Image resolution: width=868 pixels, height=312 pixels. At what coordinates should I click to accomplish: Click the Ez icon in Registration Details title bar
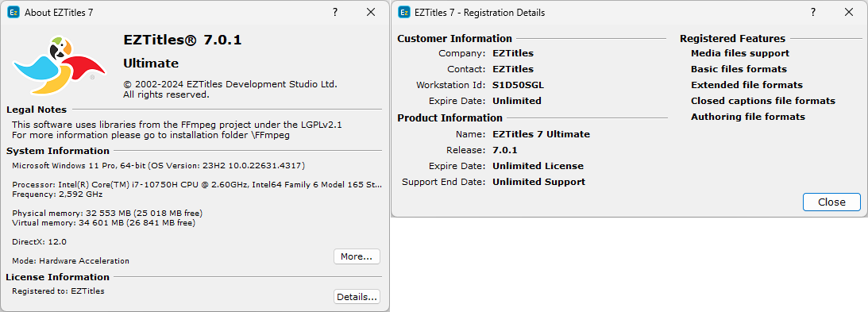pyautogui.click(x=405, y=12)
